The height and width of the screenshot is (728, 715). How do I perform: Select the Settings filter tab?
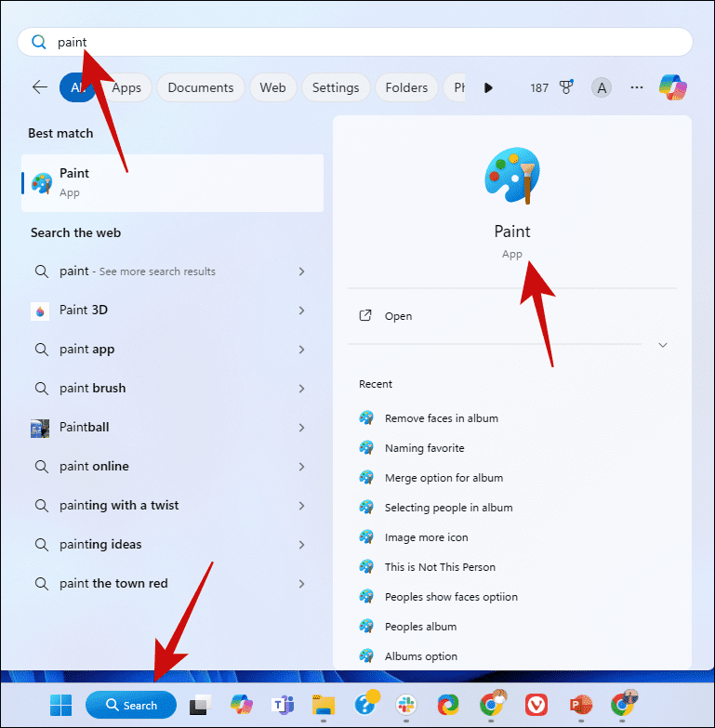[x=336, y=87]
